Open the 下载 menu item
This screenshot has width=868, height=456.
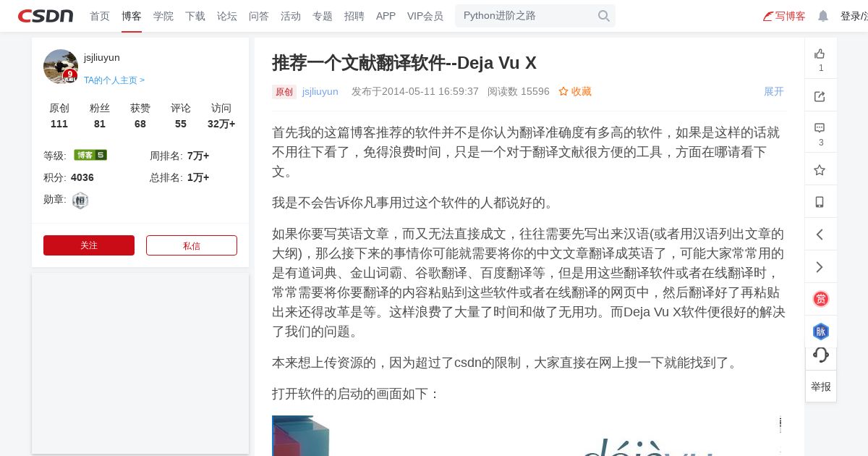[x=195, y=16]
